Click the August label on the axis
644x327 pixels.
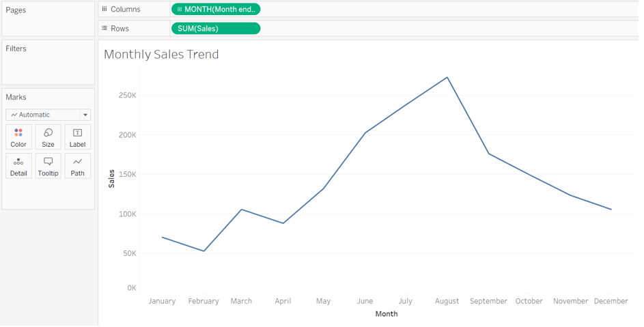click(x=447, y=301)
